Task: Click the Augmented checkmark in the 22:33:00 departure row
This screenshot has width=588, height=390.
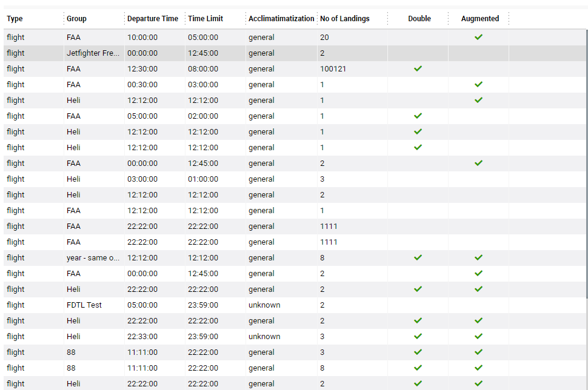Action: click(478, 336)
